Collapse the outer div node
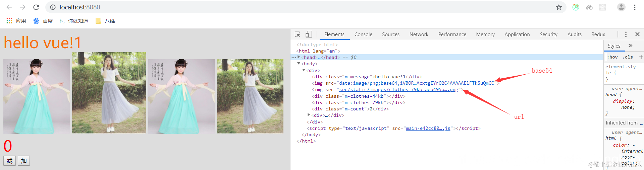 click(x=304, y=70)
